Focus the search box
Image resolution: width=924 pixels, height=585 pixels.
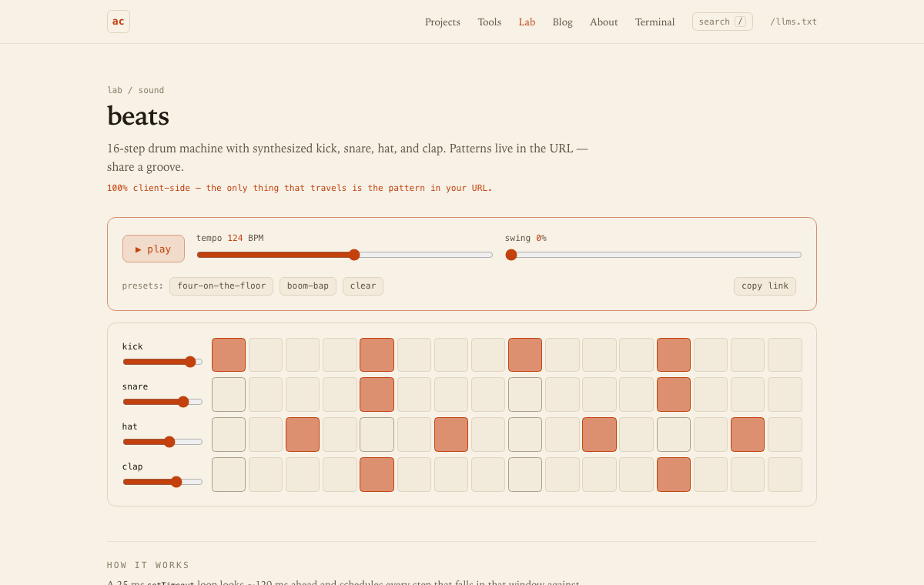coord(722,22)
